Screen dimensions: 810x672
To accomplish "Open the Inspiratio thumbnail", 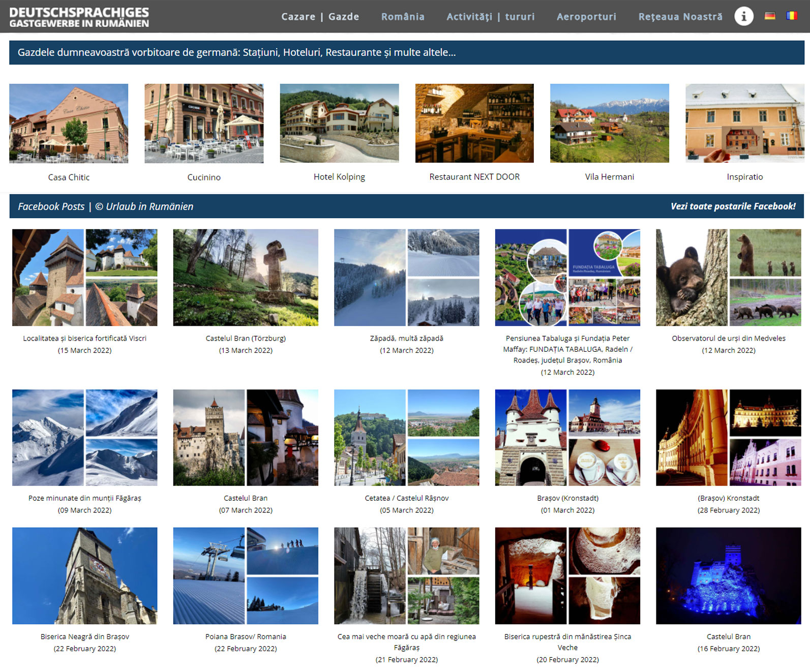I will (x=744, y=124).
